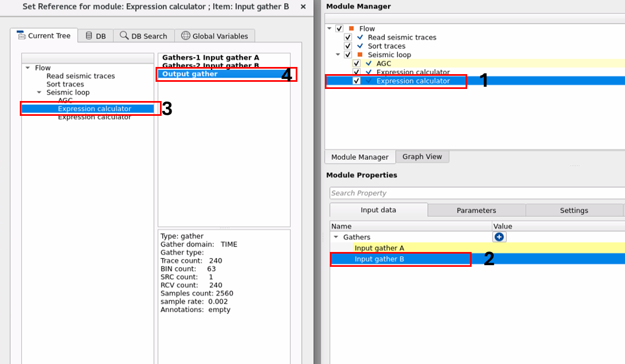The height and width of the screenshot is (364, 625).
Task: Click the orange square icon beside Seismic loop
Action: [x=360, y=54]
